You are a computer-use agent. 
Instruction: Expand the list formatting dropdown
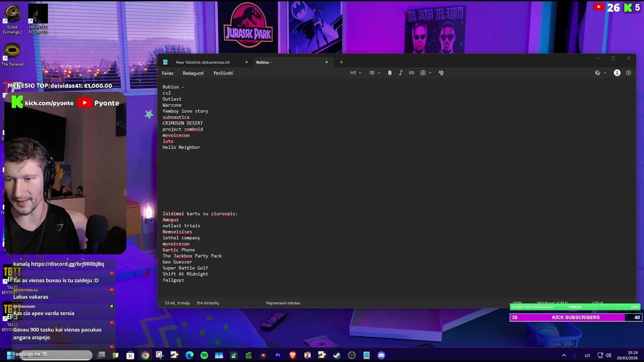375,73
